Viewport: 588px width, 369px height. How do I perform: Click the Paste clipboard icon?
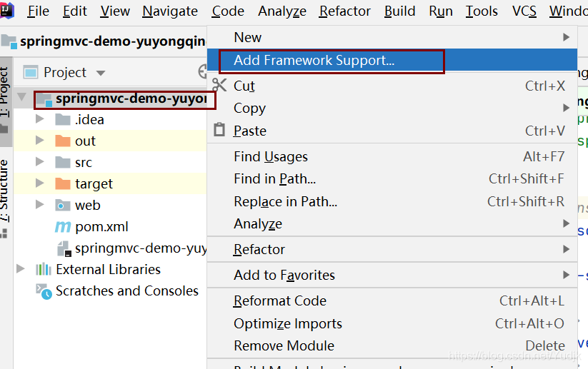click(x=219, y=131)
